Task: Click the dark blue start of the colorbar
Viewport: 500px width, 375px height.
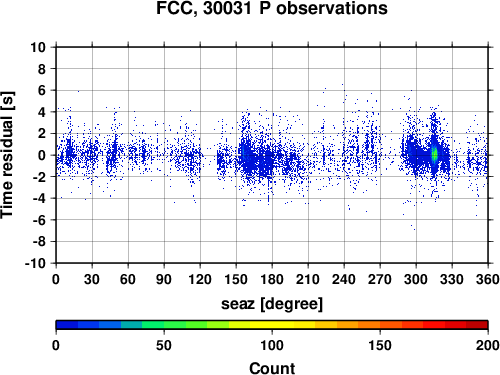Action: tap(67, 325)
